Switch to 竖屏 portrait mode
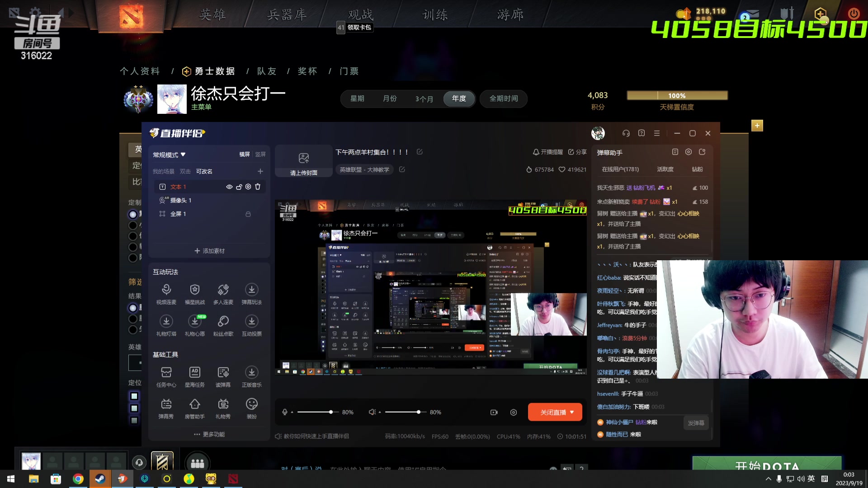868x488 pixels. 260,155
